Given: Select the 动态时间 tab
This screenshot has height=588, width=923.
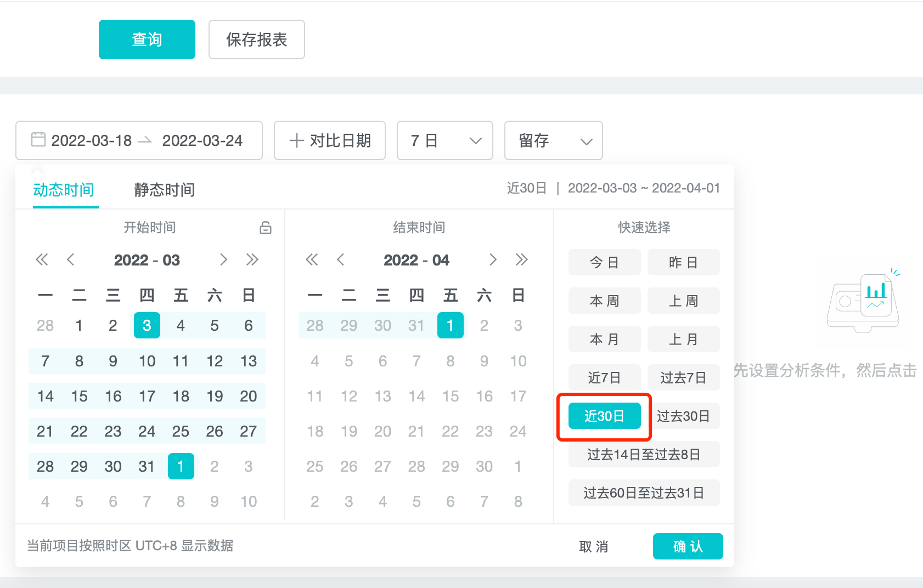Looking at the screenshot, I should pos(64,190).
